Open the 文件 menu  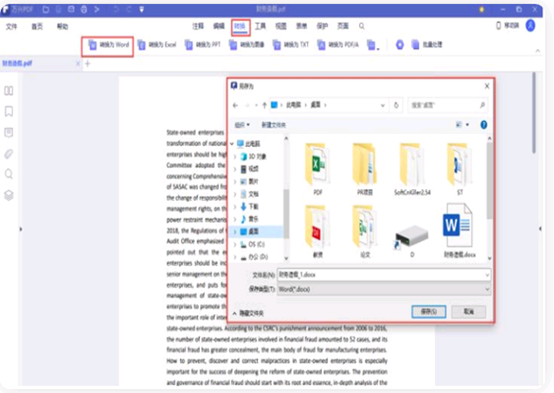pos(11,27)
